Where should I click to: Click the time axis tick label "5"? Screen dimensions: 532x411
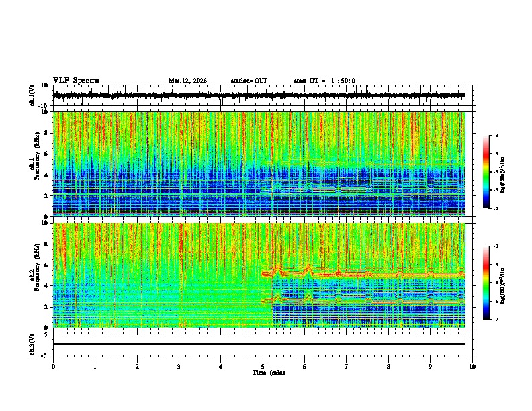[x=263, y=367]
